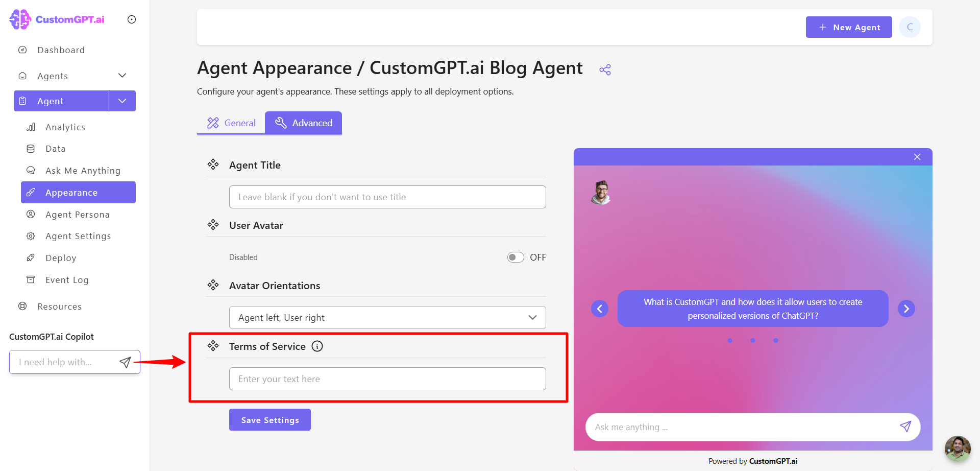Image resolution: width=980 pixels, height=471 pixels.
Task: Select the Appearance menu item
Action: point(78,193)
